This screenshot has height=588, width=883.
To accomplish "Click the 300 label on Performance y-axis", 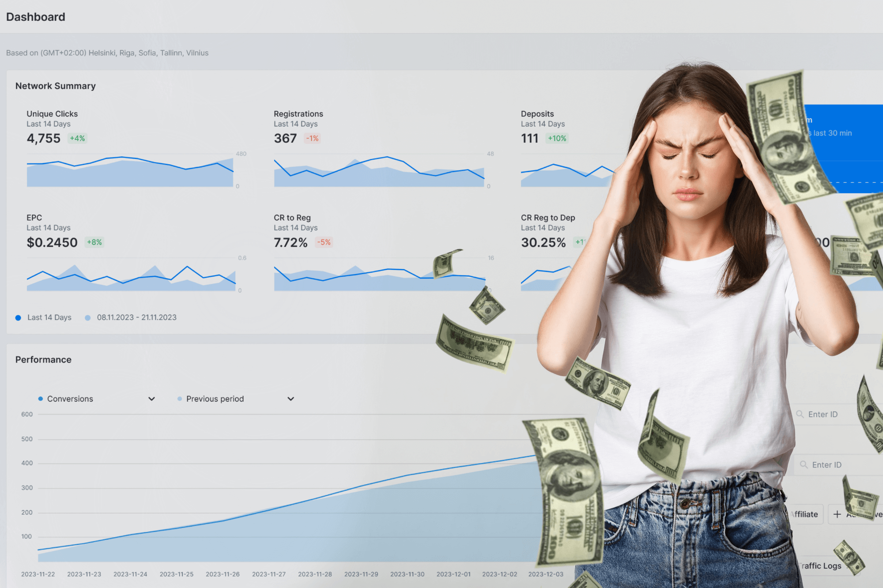I will [x=27, y=488].
